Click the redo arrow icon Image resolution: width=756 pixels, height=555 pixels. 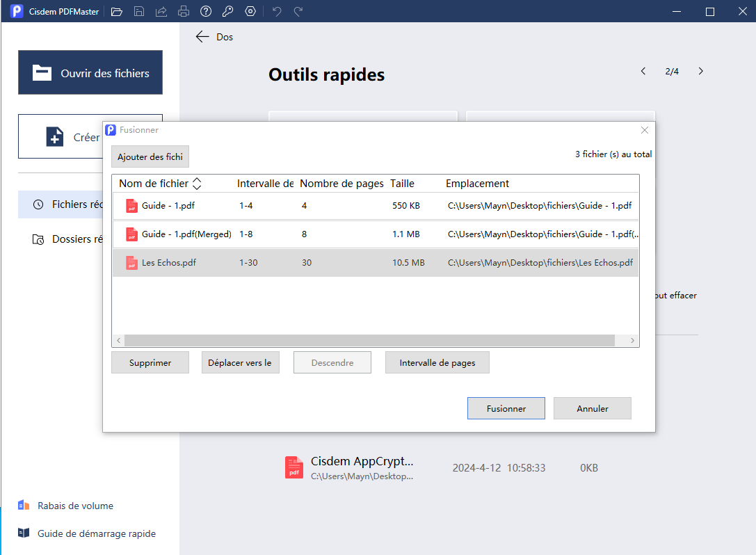(298, 12)
